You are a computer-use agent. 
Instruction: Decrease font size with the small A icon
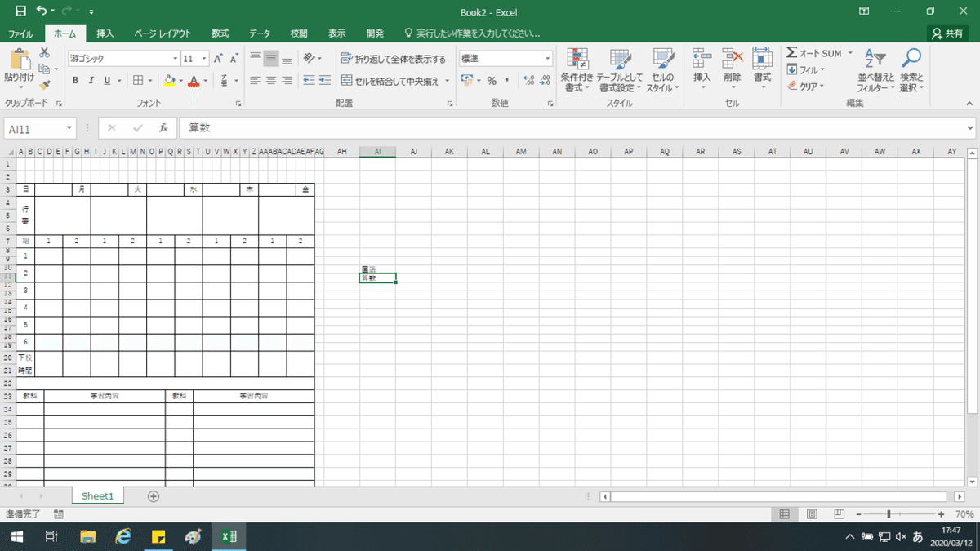click(x=234, y=59)
